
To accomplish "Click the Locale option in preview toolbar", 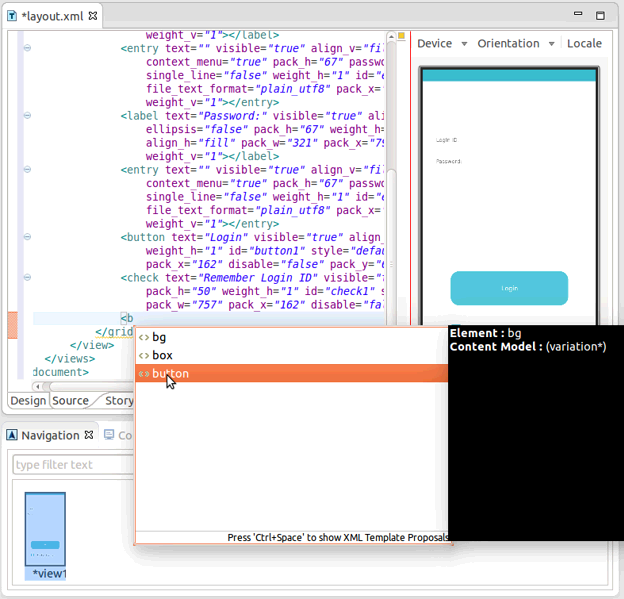I will pos(584,43).
